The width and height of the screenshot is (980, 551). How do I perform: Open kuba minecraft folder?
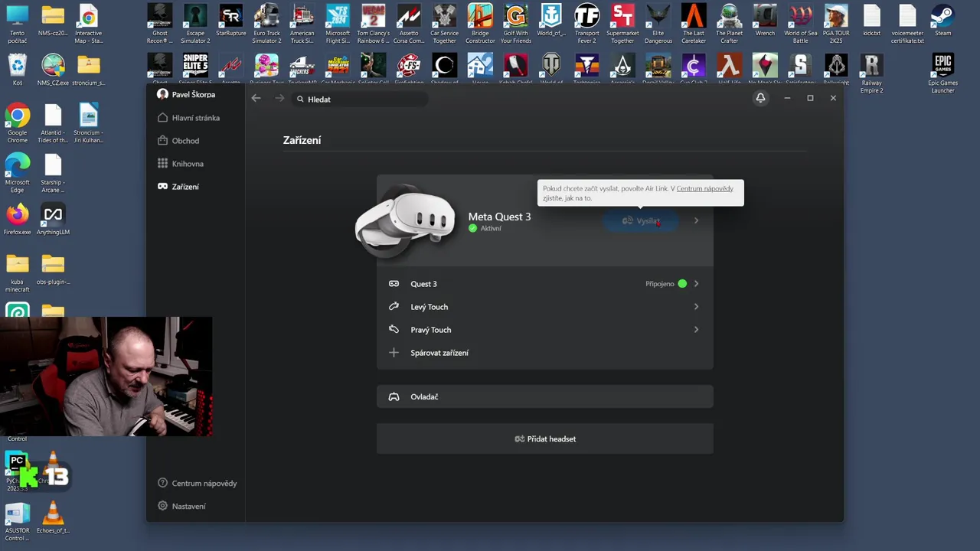coord(17,272)
